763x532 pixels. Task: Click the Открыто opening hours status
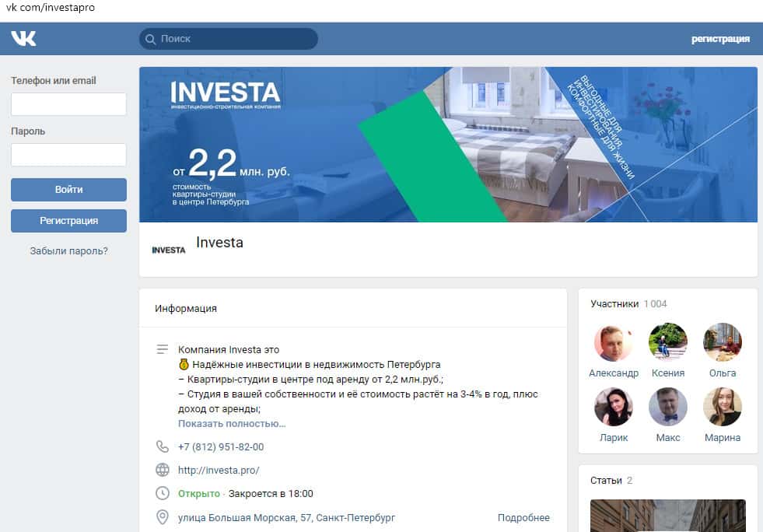coord(199,494)
